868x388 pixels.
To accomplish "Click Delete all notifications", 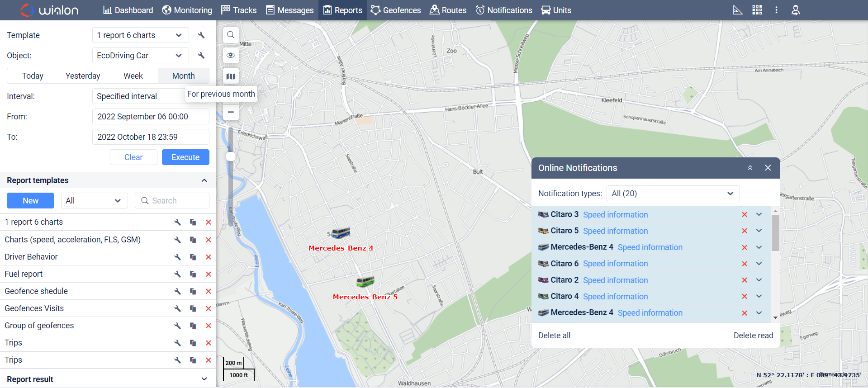I will (554, 336).
